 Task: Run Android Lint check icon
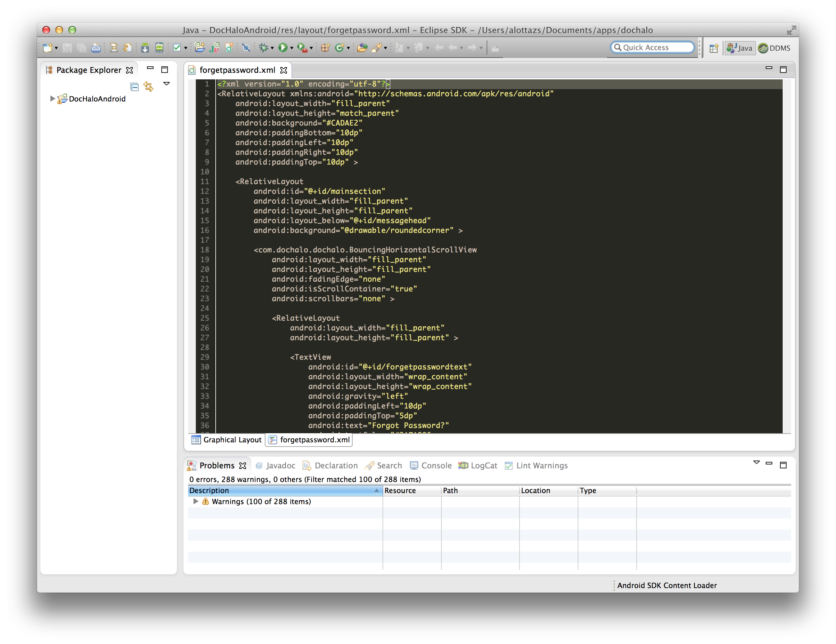(x=177, y=48)
